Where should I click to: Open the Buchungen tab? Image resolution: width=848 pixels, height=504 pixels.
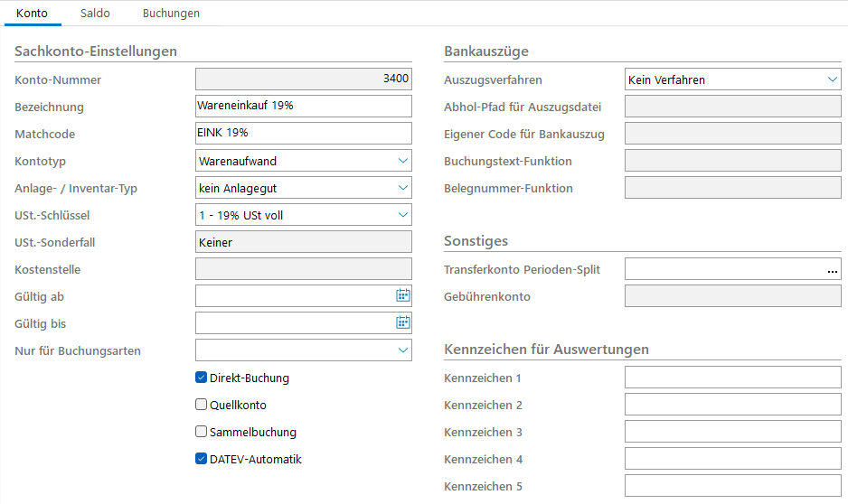[171, 14]
